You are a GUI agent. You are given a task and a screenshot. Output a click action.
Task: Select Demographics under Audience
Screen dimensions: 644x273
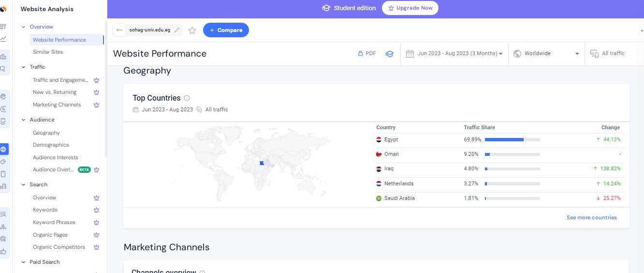(51, 145)
